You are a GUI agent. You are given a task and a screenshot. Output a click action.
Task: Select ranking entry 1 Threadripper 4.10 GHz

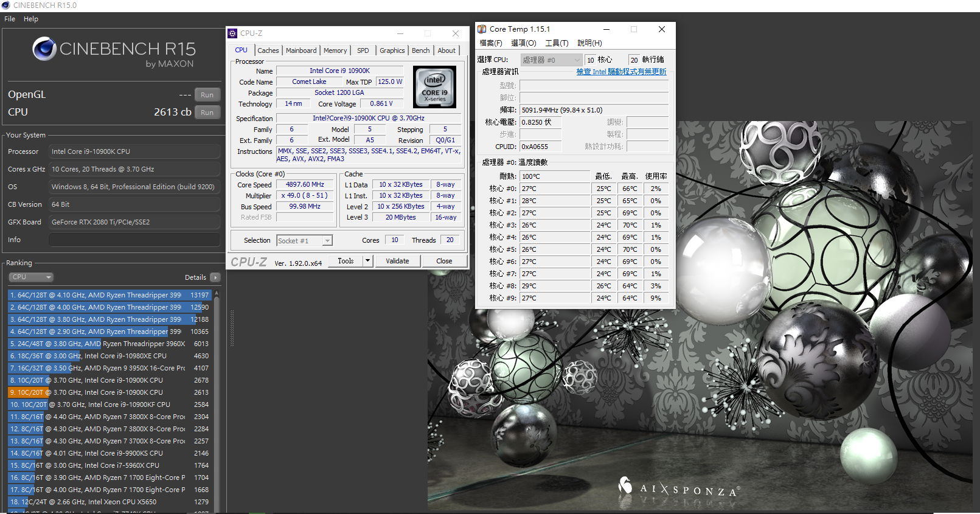(109, 295)
